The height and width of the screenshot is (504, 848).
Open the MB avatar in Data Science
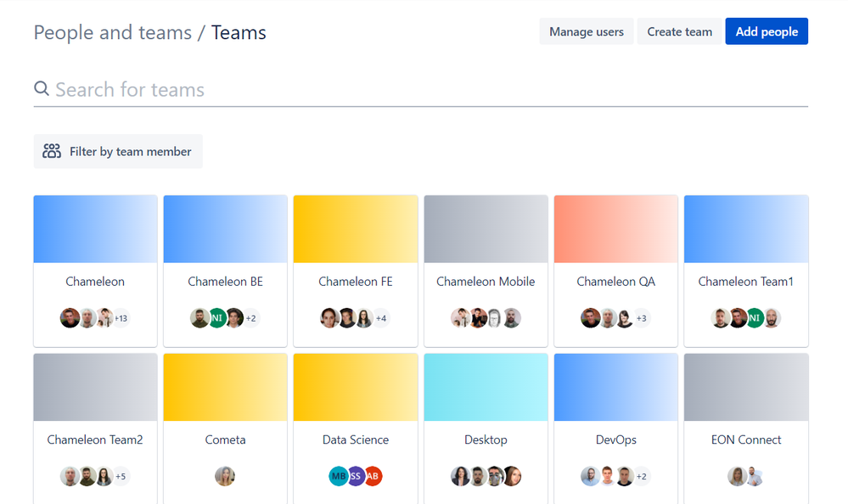coord(339,476)
